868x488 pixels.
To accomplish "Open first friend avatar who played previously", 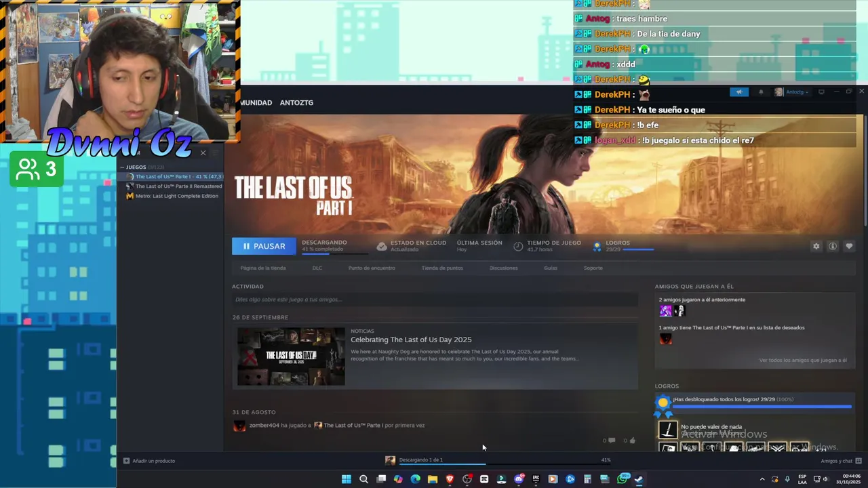I will [665, 311].
